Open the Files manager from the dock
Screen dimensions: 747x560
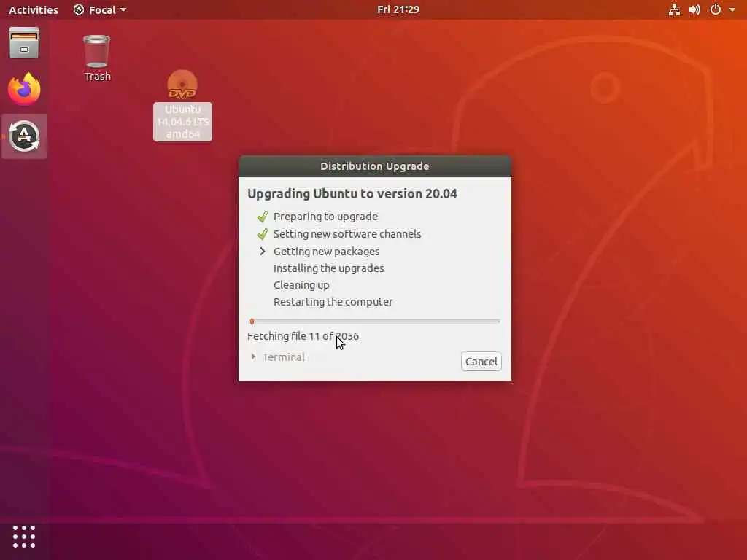24,43
